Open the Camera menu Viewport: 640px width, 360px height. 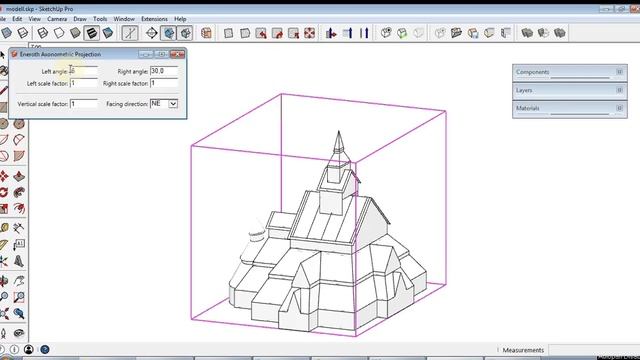[x=57, y=19]
